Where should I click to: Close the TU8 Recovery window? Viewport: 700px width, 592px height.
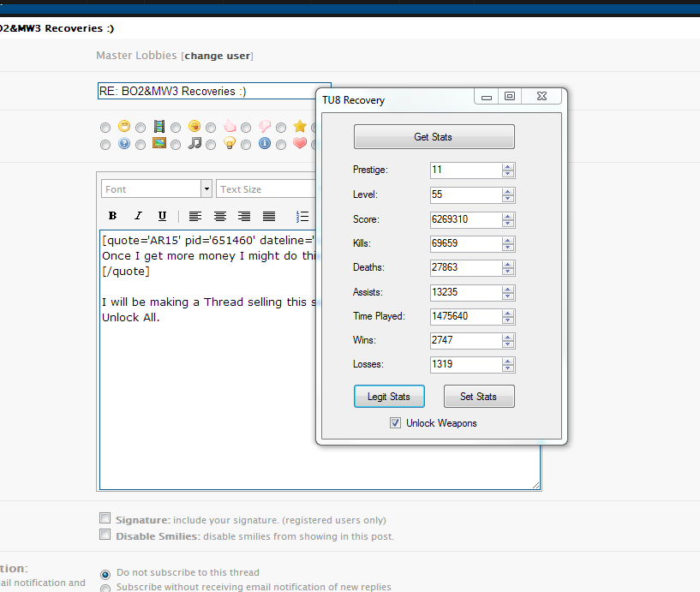tap(541, 97)
